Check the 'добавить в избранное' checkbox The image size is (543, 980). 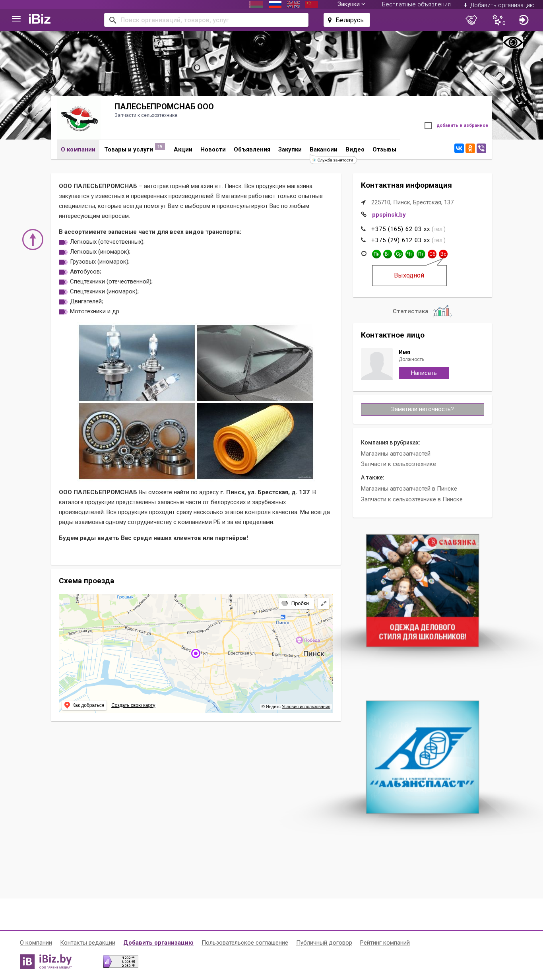pyautogui.click(x=428, y=126)
